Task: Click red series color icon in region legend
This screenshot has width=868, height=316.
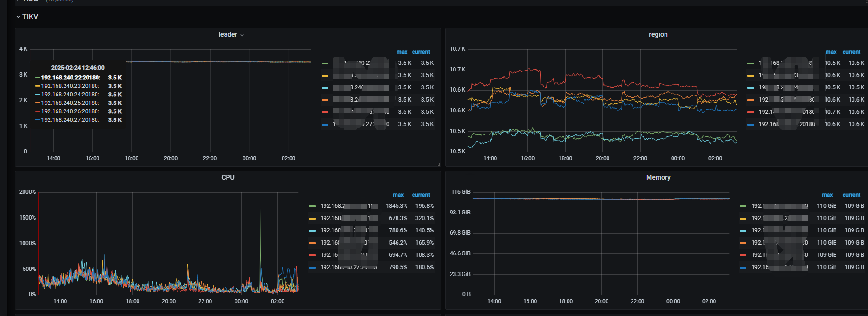Action: (750, 112)
